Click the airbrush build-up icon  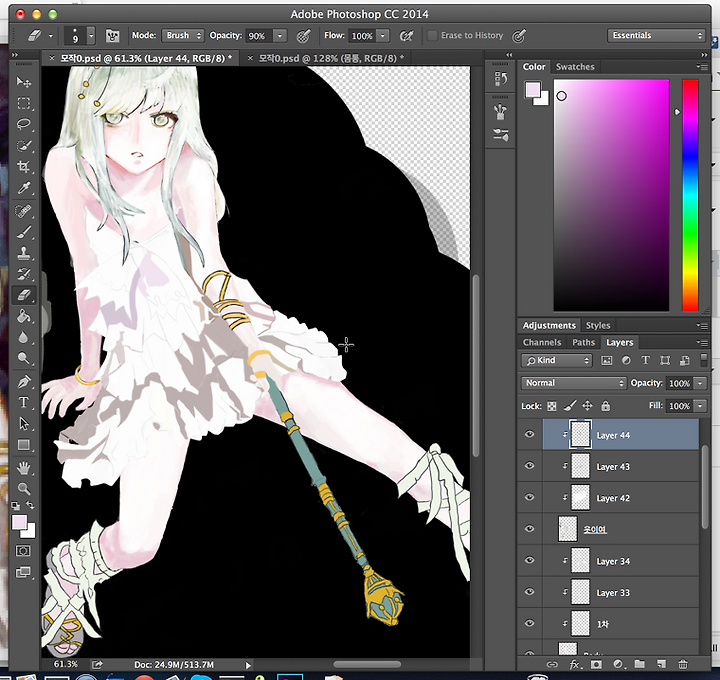pos(406,36)
